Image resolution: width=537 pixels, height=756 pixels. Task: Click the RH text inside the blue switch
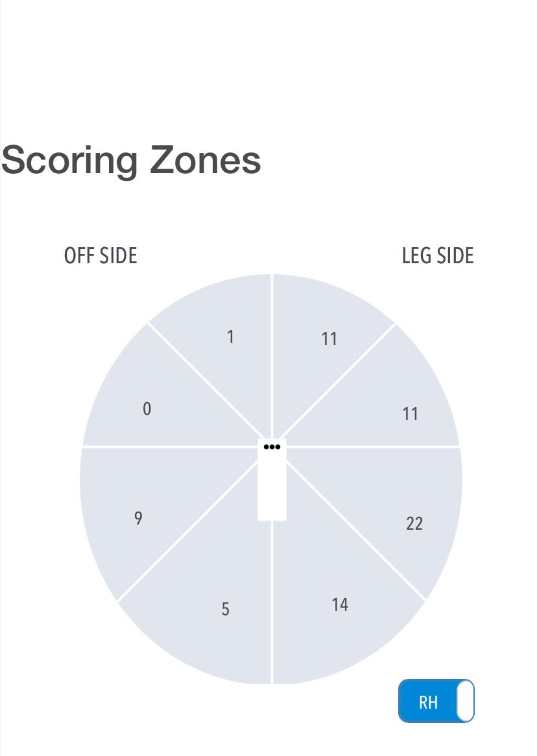coord(428,702)
